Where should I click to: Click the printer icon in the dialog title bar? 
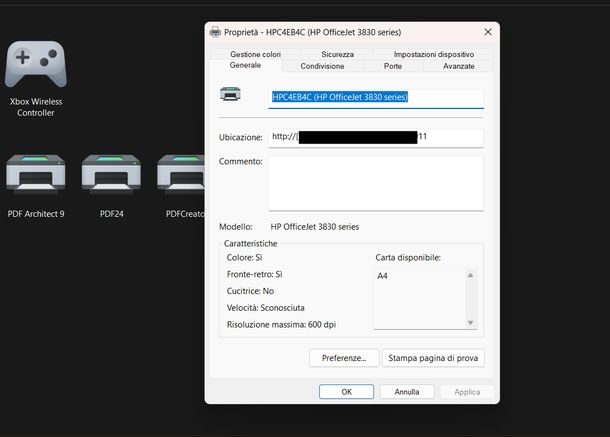click(215, 32)
